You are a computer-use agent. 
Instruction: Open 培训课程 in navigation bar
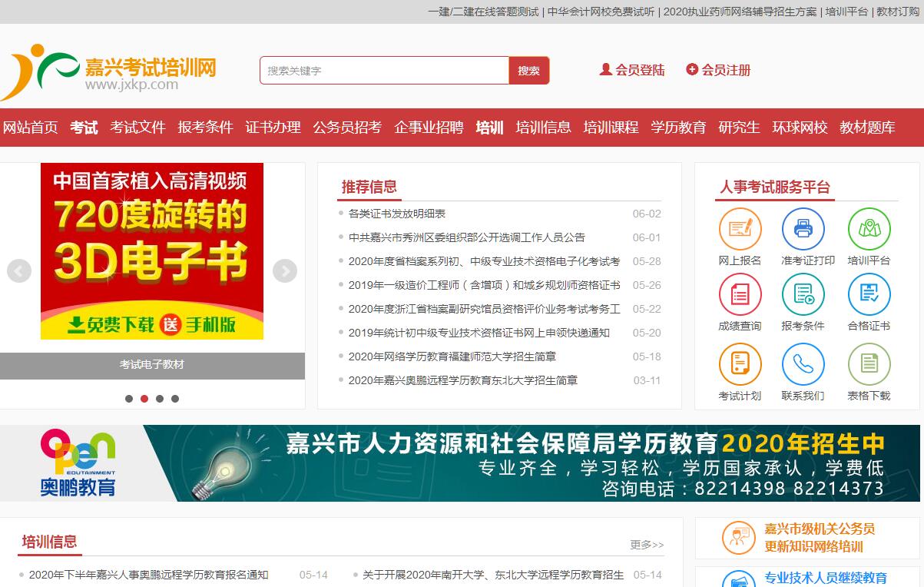click(611, 128)
